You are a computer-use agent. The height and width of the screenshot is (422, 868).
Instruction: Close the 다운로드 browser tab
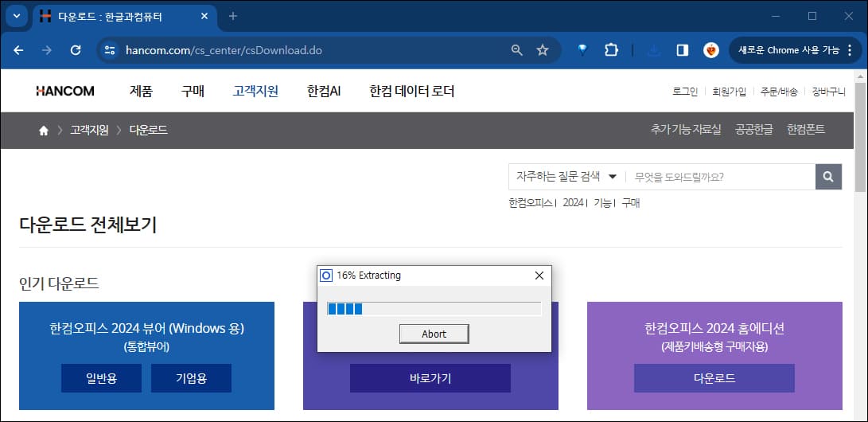pos(204,16)
